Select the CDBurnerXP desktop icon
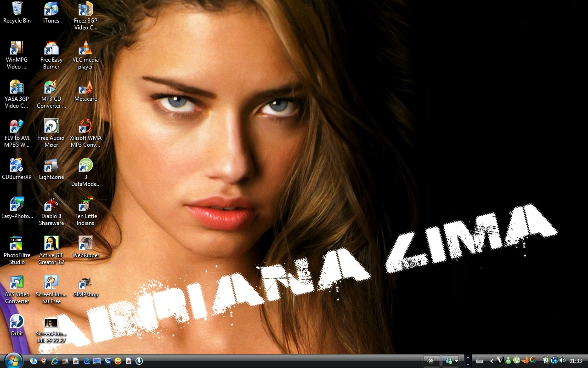 17,166
